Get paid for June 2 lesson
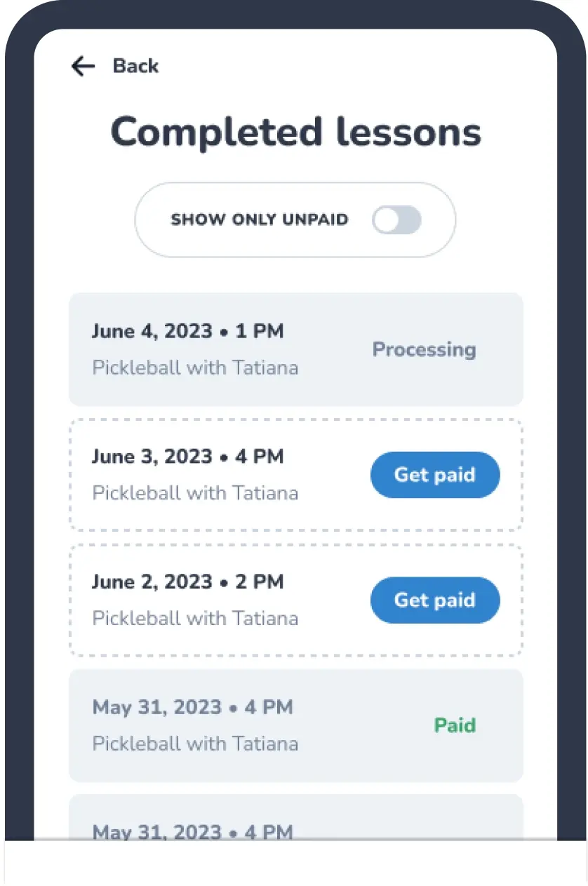This screenshot has width=588, height=886. [435, 600]
